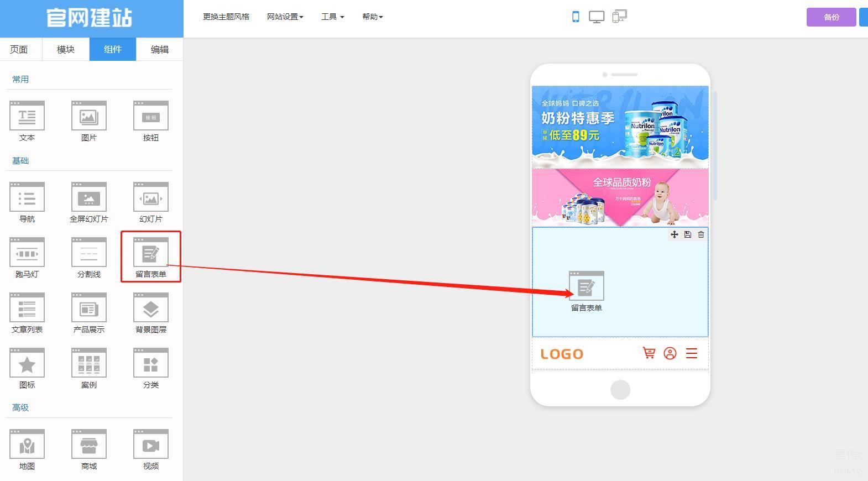Switch to desktop monitor preview mode
Viewport: 868px width, 481px height.
pyautogui.click(x=596, y=17)
